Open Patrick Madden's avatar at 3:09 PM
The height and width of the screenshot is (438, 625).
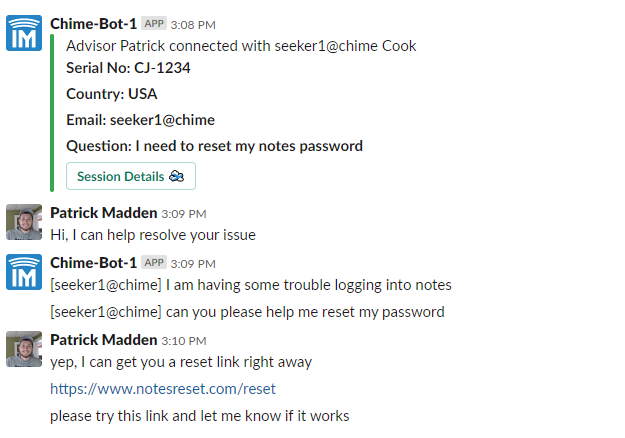coord(24,222)
